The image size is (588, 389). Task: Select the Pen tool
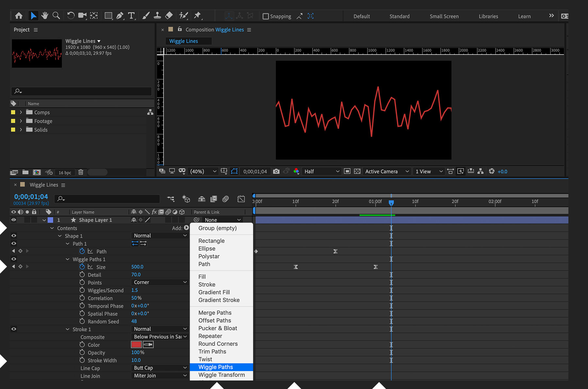[x=120, y=15]
